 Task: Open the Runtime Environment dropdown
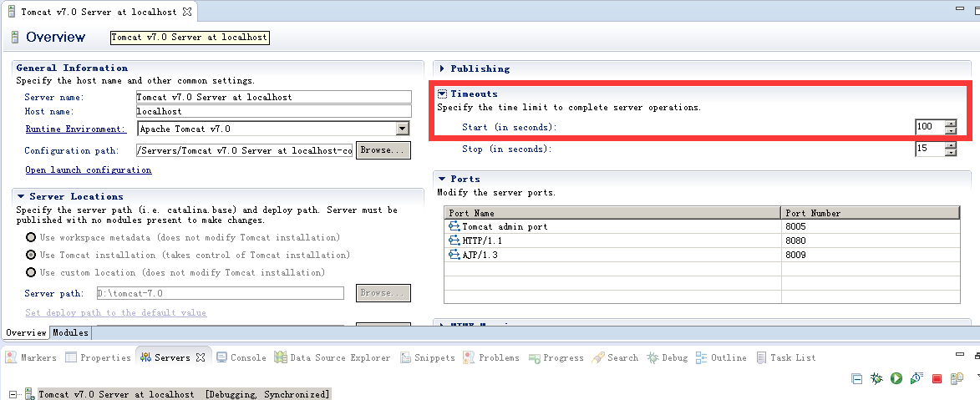click(403, 129)
